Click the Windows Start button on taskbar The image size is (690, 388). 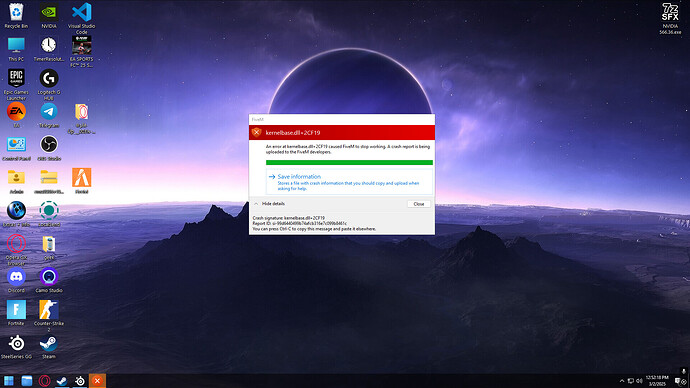click(x=8, y=381)
